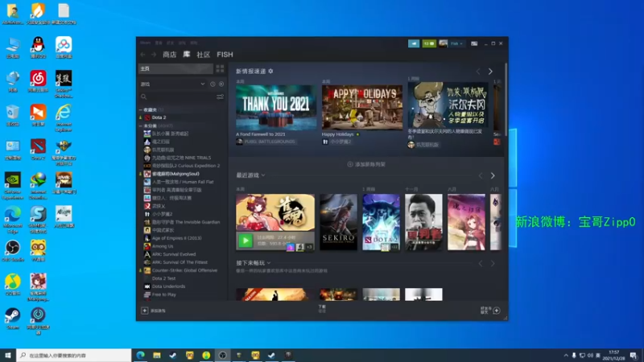This screenshot has width=644, height=362.
Task: Open the Steam menu in menu bar
Action: pos(145,43)
